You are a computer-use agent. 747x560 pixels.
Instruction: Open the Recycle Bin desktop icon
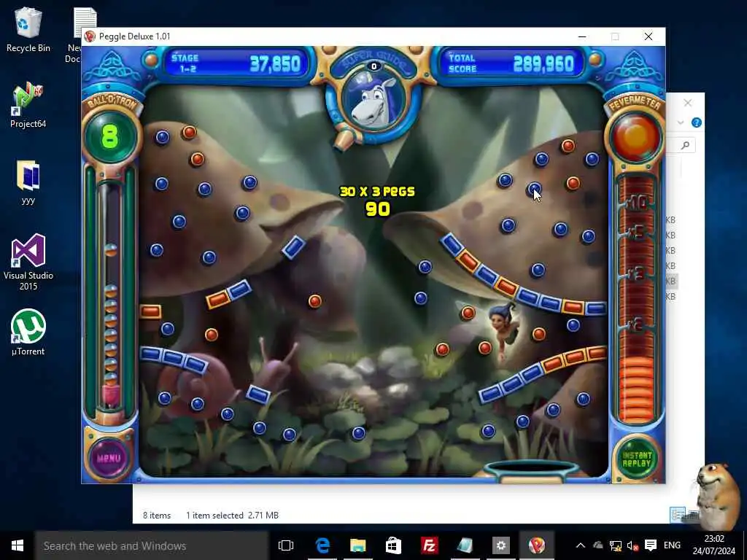tap(28, 29)
